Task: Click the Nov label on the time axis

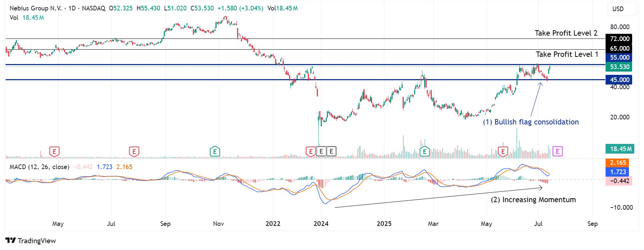Action: [x=218, y=224]
